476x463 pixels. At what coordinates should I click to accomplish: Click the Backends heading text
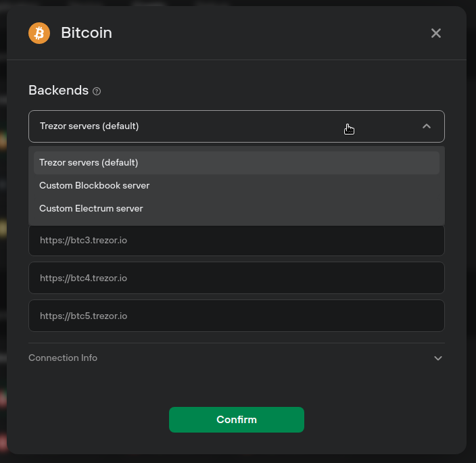59,90
